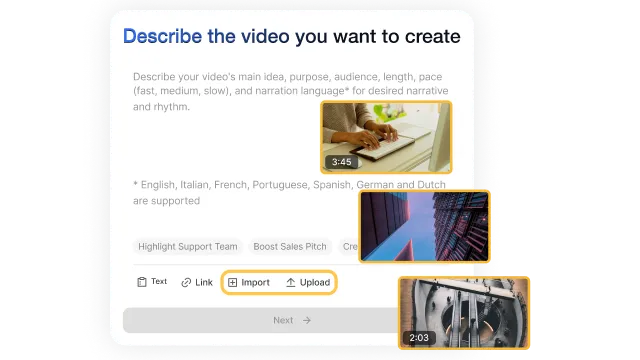Image resolution: width=640 pixels, height=360 pixels.
Task: Click the arrow icon on Next button
Action: click(x=307, y=320)
